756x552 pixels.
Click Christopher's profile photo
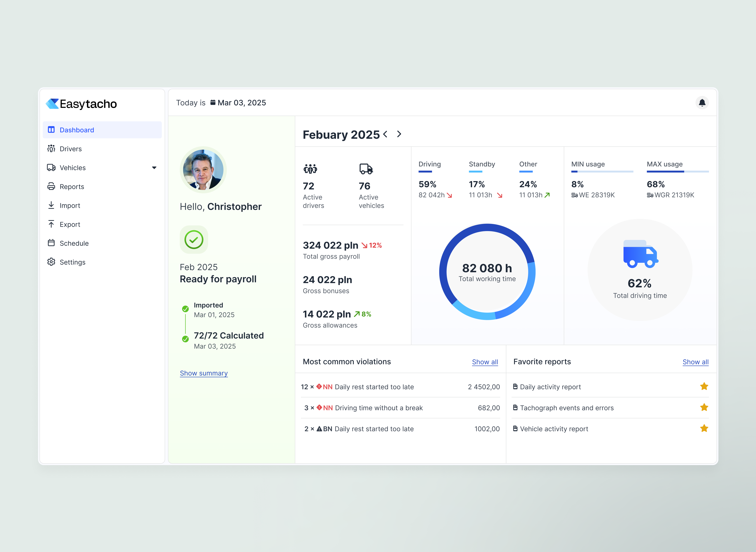(x=203, y=169)
